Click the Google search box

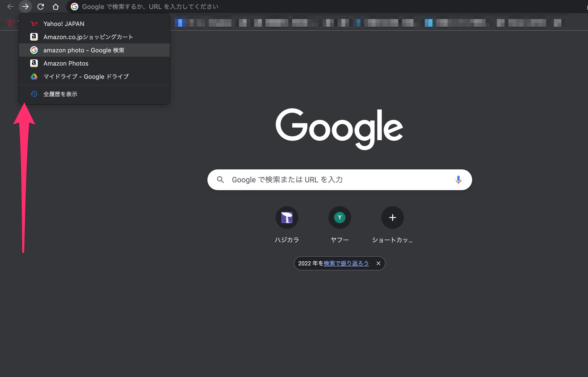340,180
